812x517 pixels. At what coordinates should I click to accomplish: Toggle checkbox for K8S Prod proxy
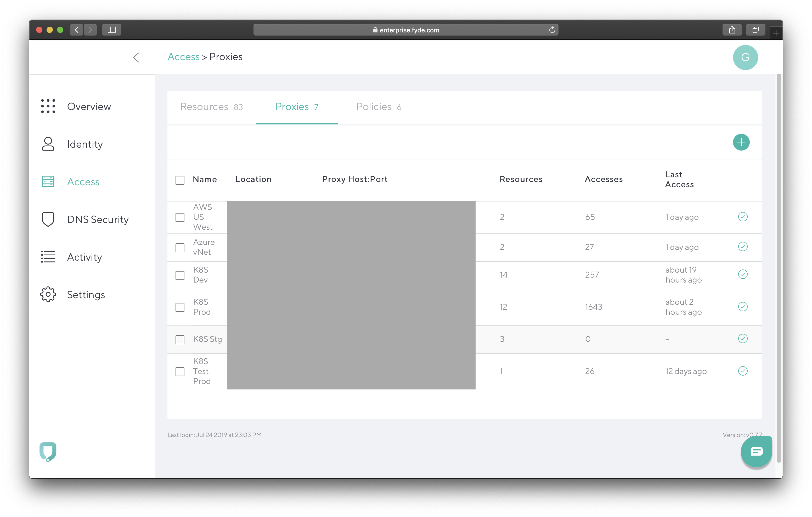[181, 306]
